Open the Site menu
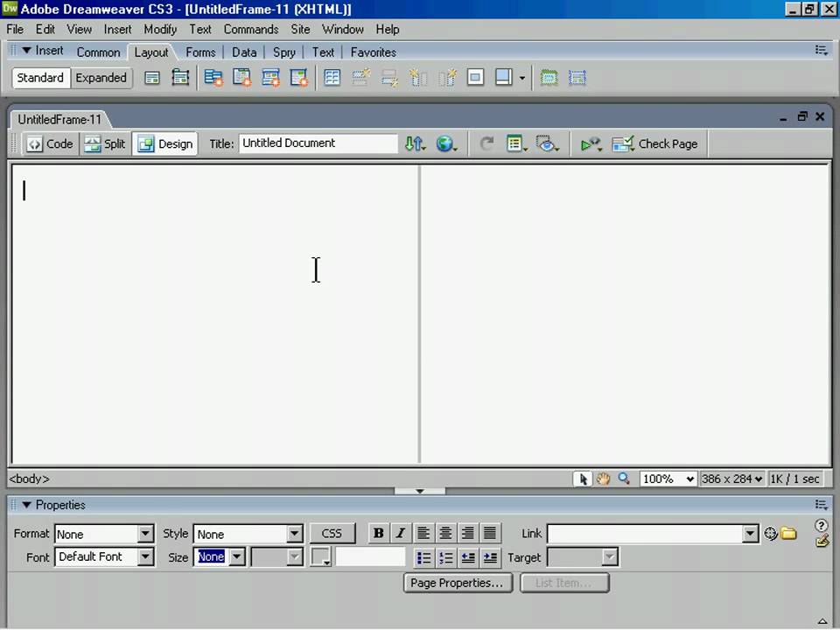840x630 pixels. (x=300, y=30)
